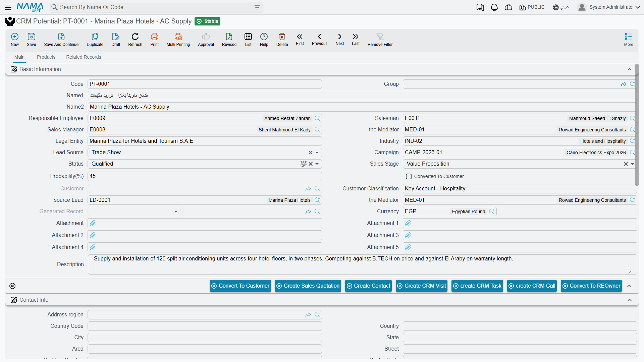Image resolution: width=644 pixels, height=362 pixels.
Task: Click the New record toolbar icon
Action: pos(15,40)
